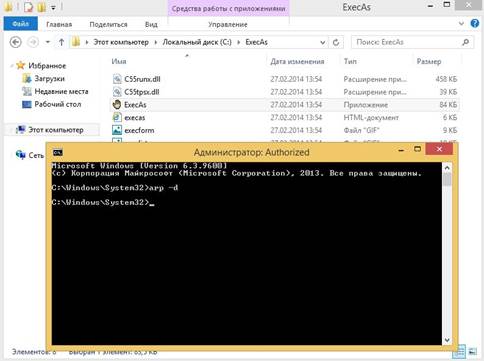Image resolution: width=484 pixels, height=361 pixels.
Task: Click the ExecAs application hand icon
Action: [x=117, y=104]
